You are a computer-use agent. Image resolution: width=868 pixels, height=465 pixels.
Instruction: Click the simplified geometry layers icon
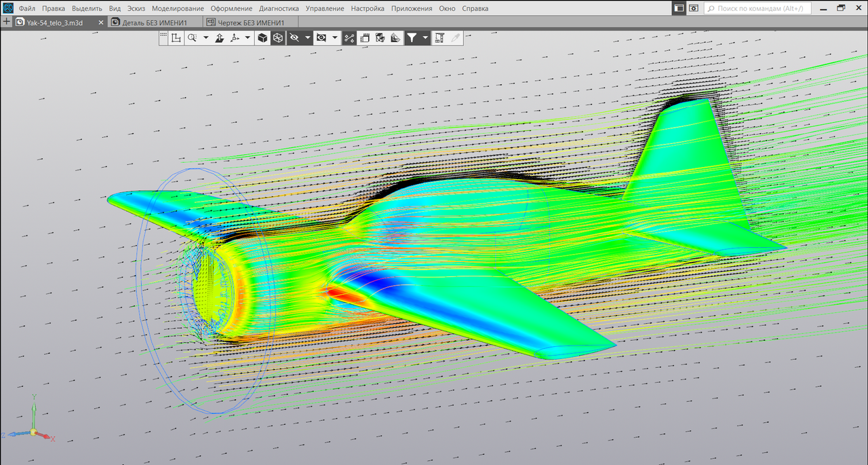click(x=396, y=38)
